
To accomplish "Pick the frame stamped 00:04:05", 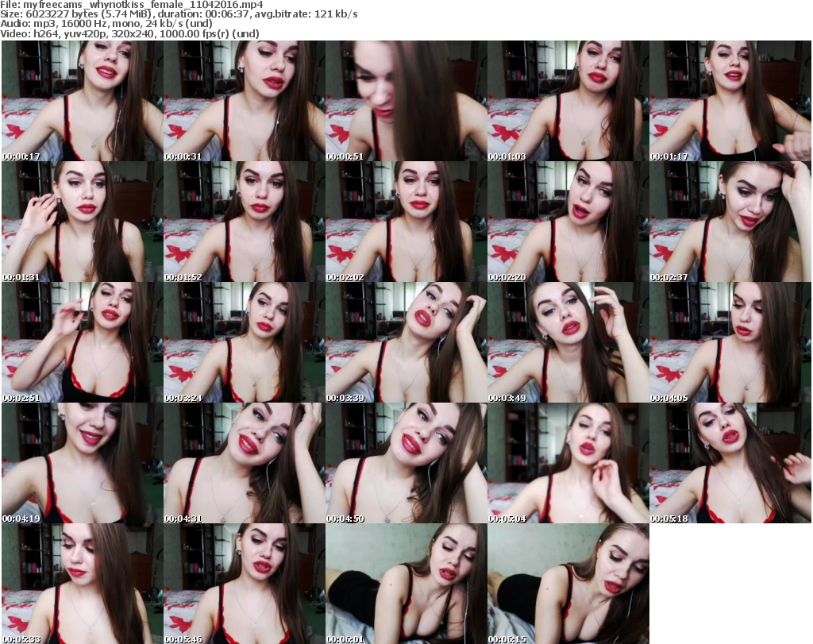I will pyautogui.click(x=730, y=343).
